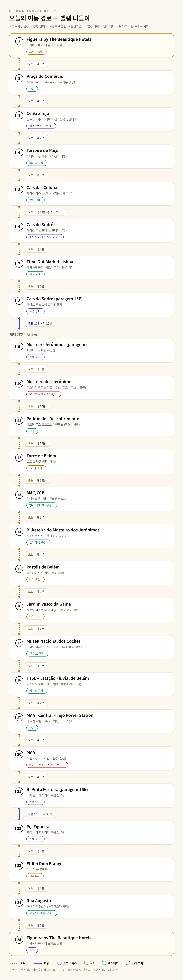
Task: Click the 트램 15E 약 20분 transit badge
Action: (40, 323)
